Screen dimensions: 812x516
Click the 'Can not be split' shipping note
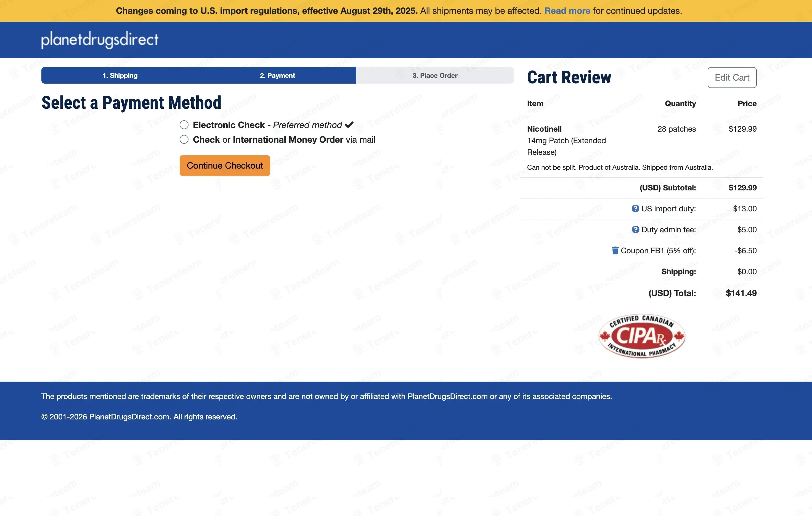620,167
